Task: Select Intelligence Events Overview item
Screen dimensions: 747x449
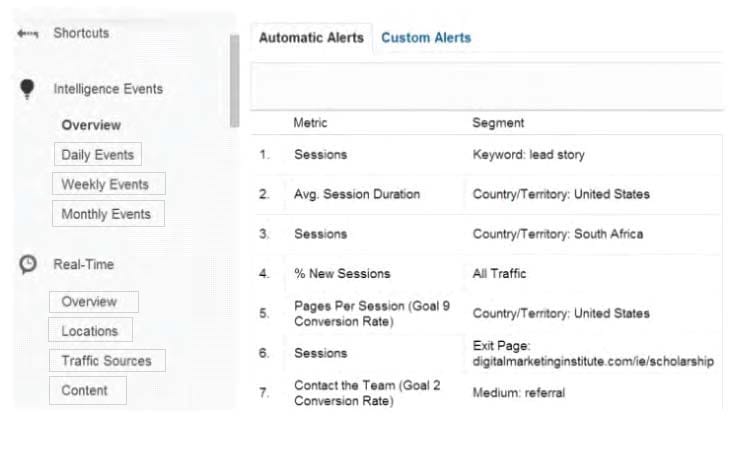Action: tap(91, 125)
